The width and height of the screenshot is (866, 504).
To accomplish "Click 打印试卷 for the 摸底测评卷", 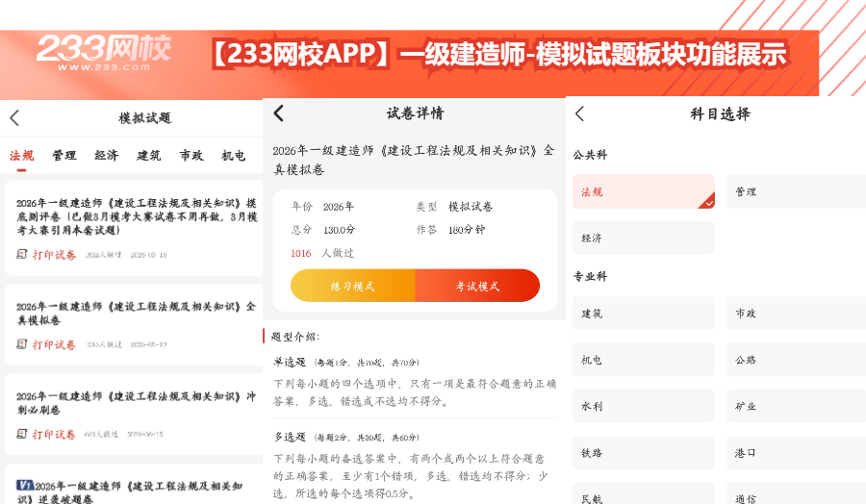I will tap(54, 255).
